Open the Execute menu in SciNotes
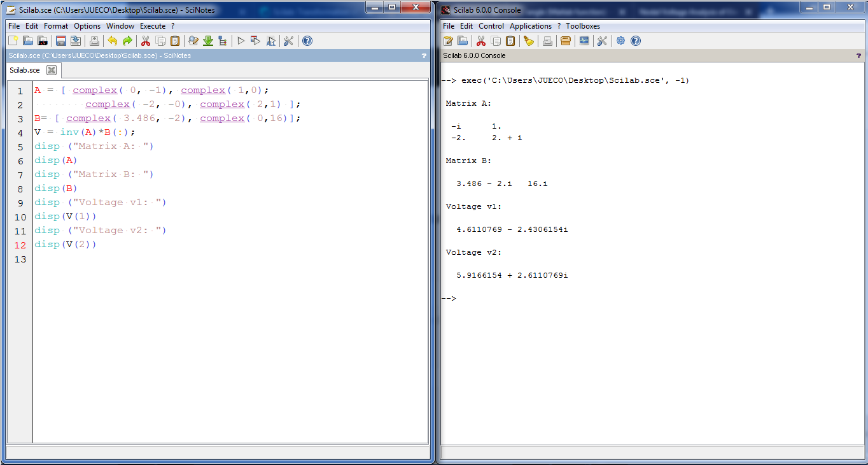The height and width of the screenshot is (465, 868). [153, 26]
